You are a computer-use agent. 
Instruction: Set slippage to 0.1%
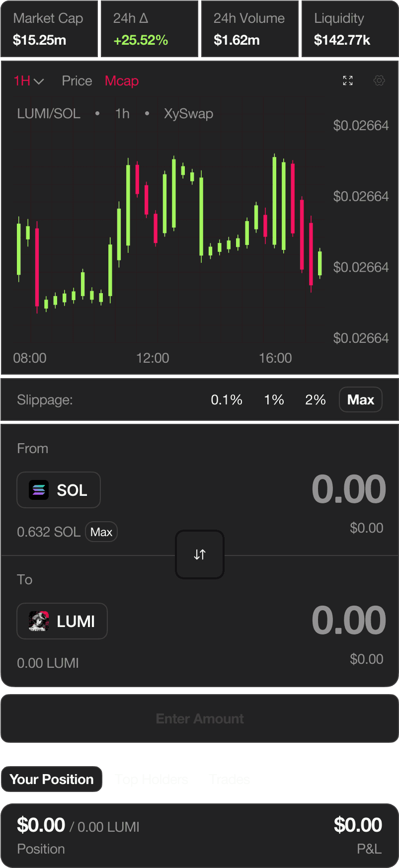(227, 400)
